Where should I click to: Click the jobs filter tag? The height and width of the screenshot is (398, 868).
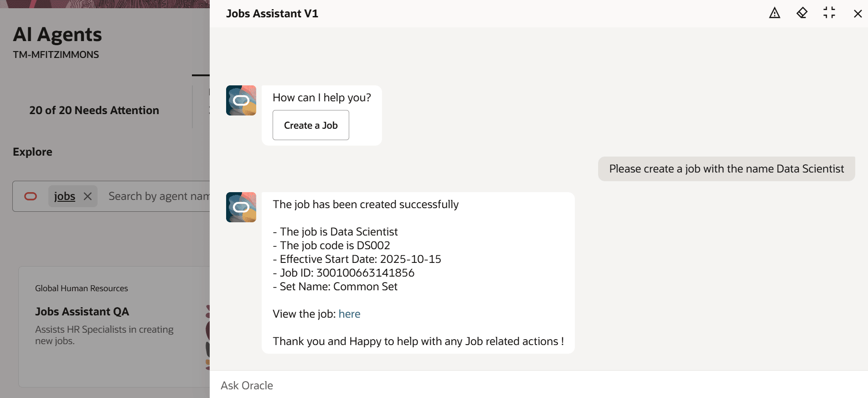point(65,196)
